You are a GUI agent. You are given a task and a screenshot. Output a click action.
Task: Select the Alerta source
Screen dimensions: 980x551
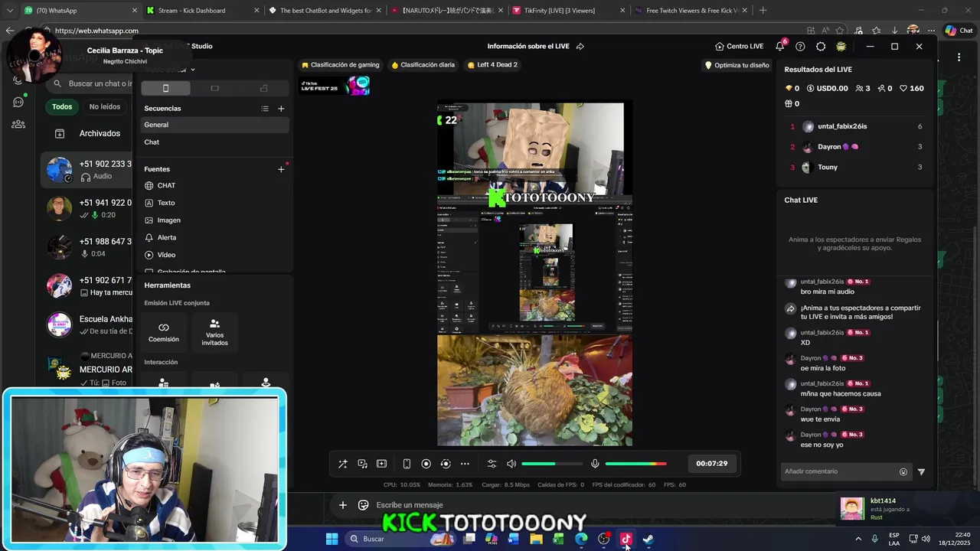tap(214, 237)
